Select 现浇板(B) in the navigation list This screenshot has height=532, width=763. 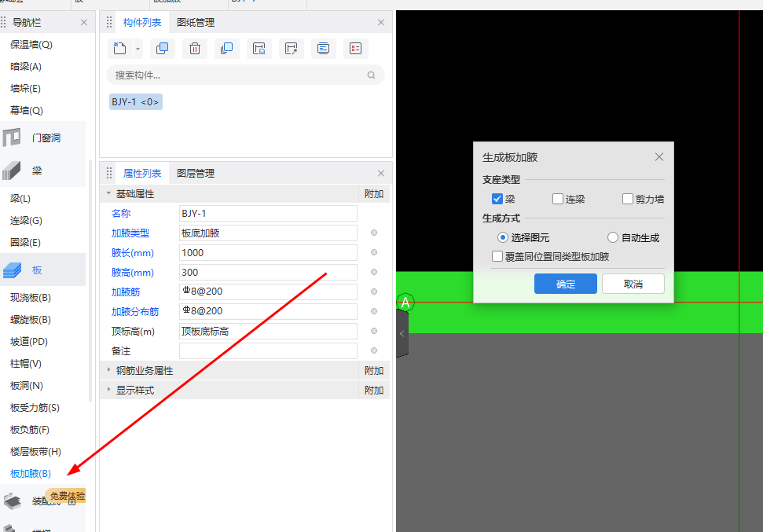[x=31, y=297]
